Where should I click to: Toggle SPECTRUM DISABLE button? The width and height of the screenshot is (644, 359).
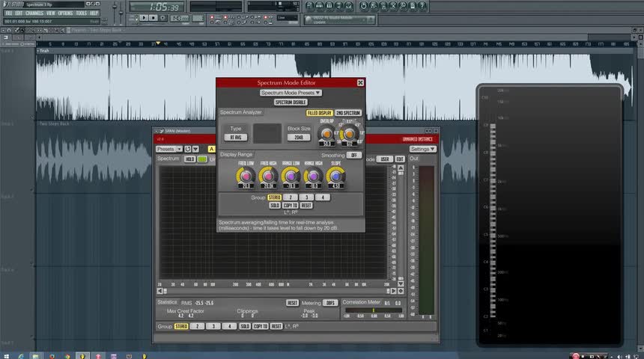pos(291,102)
